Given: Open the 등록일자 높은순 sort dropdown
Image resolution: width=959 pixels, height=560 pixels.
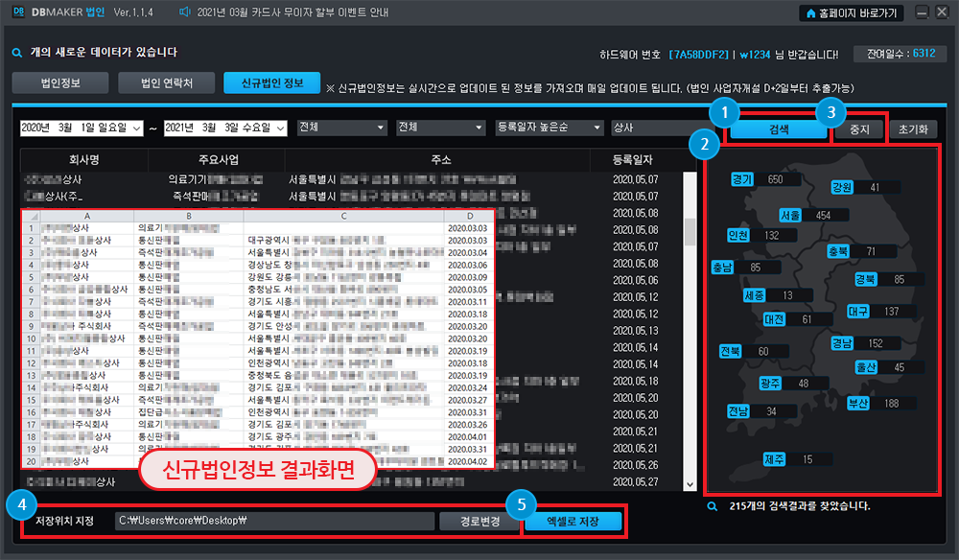Looking at the screenshot, I should point(550,128).
